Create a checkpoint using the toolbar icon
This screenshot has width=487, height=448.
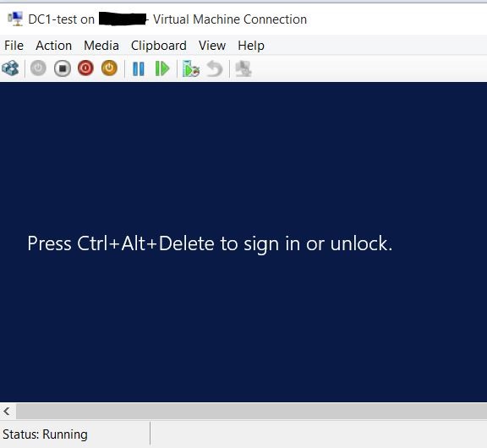[191, 68]
